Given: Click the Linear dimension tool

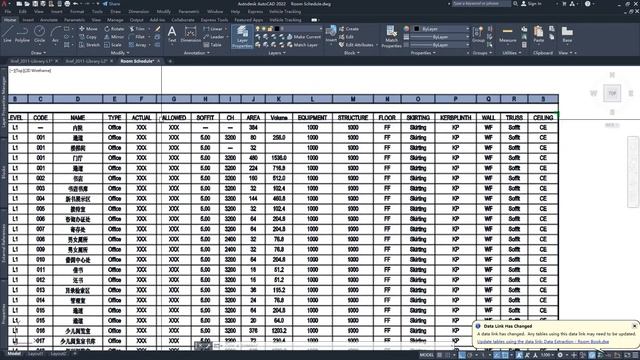Looking at the screenshot, I should pos(213,29).
